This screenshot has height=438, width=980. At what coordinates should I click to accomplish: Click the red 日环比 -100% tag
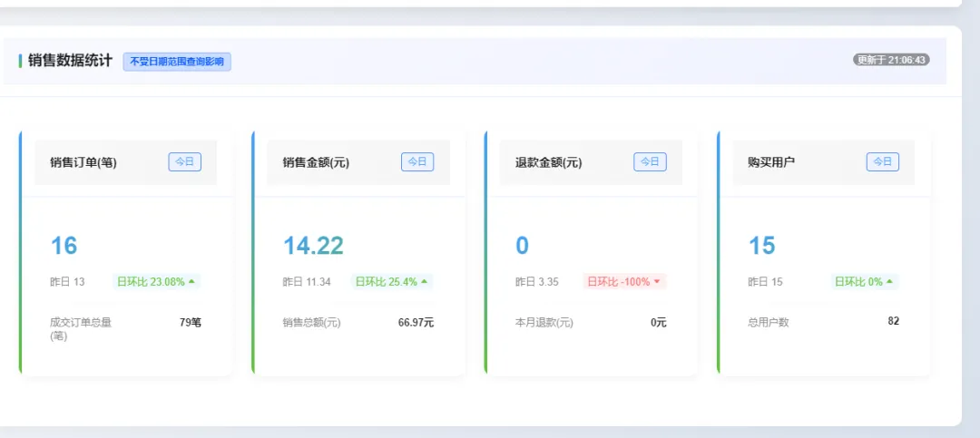click(625, 282)
